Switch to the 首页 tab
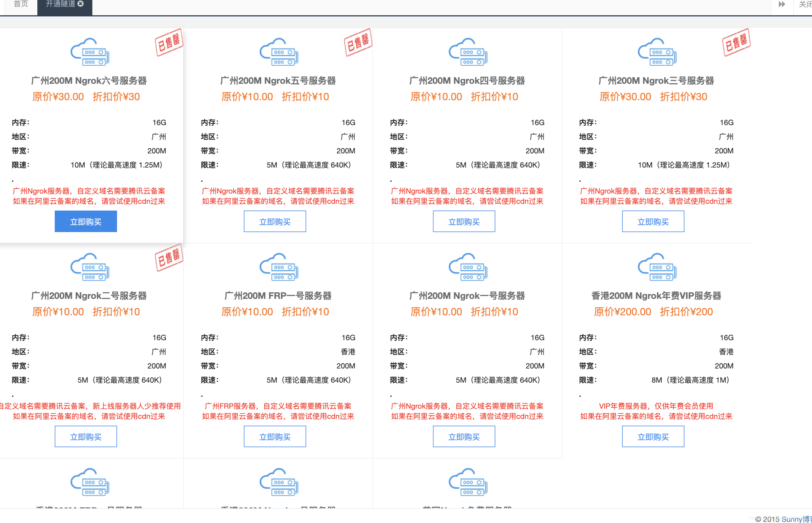 pos(21,4)
